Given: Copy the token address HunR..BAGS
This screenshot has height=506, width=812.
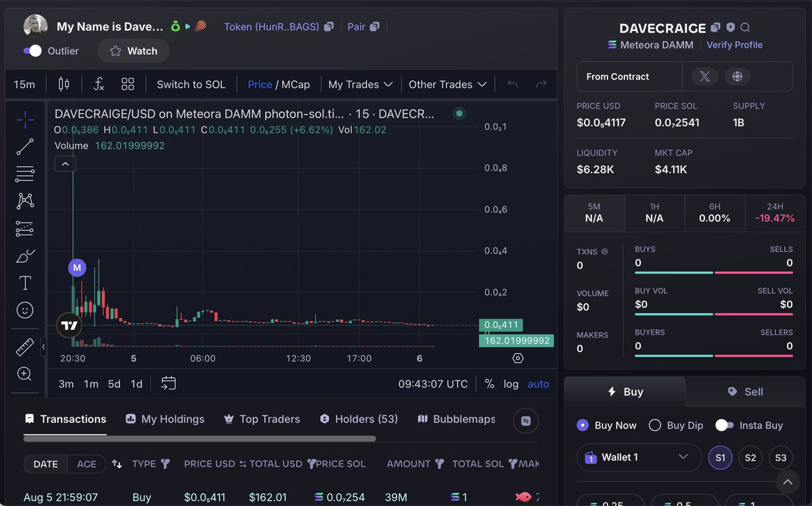Looking at the screenshot, I should coord(329,26).
